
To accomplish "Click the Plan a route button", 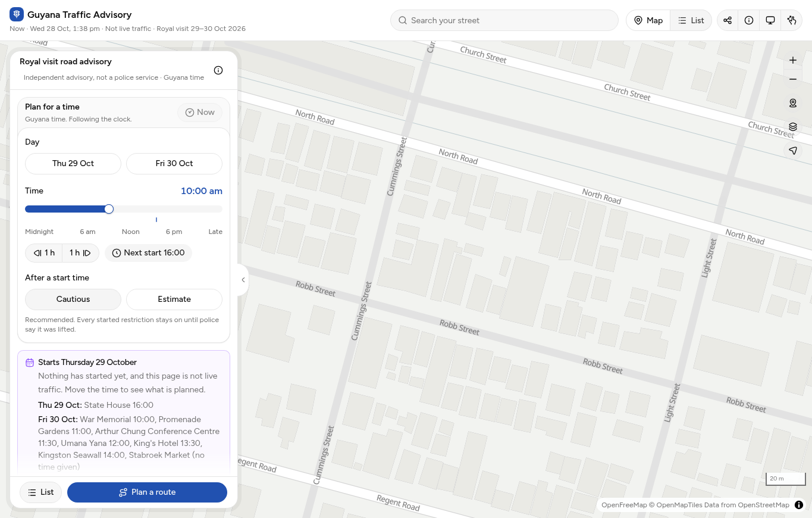I will pyautogui.click(x=147, y=492).
